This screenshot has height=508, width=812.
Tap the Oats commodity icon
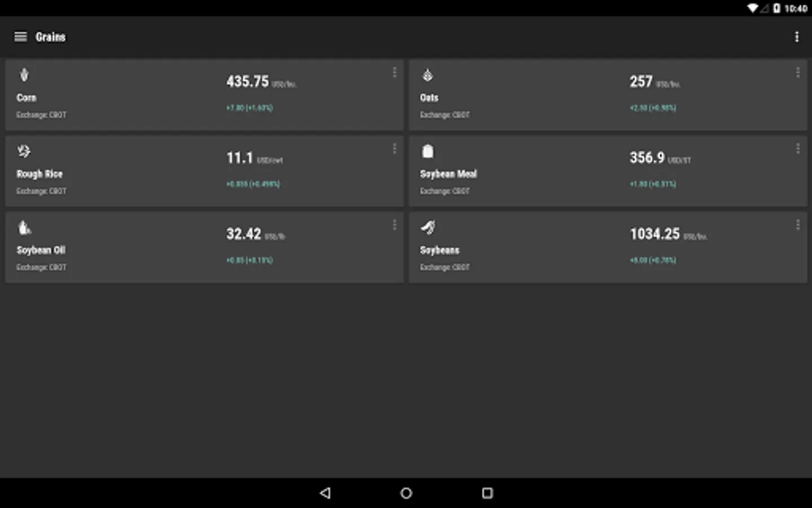(x=427, y=75)
